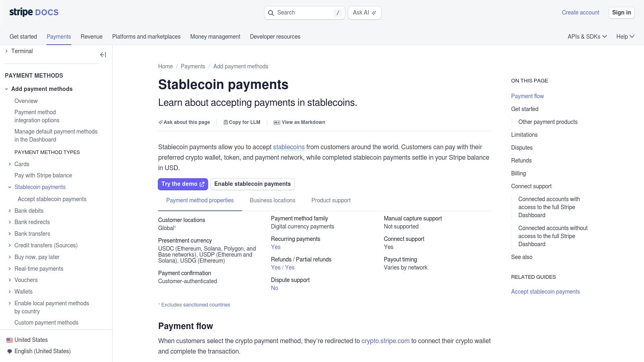Open the Product support tab
This screenshot has height=362, width=644.
[x=330, y=200]
